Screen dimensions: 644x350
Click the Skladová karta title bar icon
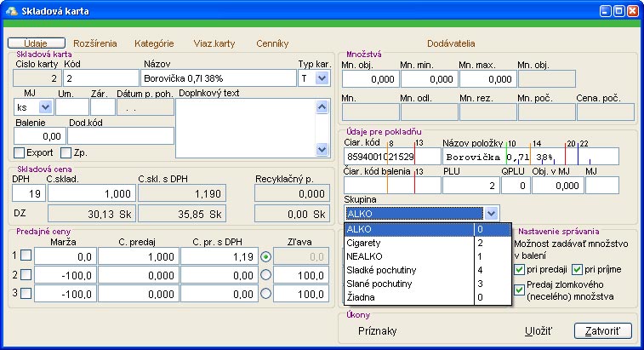tap(11, 12)
